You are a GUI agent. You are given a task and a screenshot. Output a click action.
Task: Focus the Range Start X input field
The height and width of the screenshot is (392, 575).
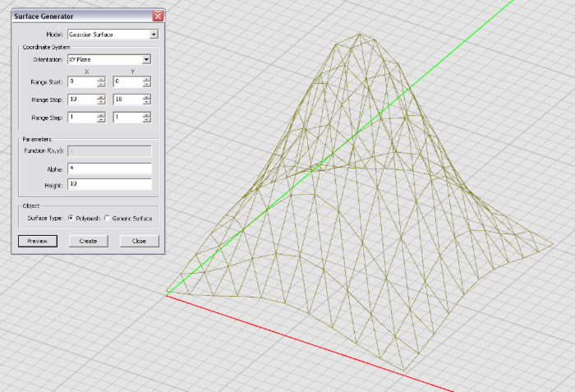[x=82, y=81]
